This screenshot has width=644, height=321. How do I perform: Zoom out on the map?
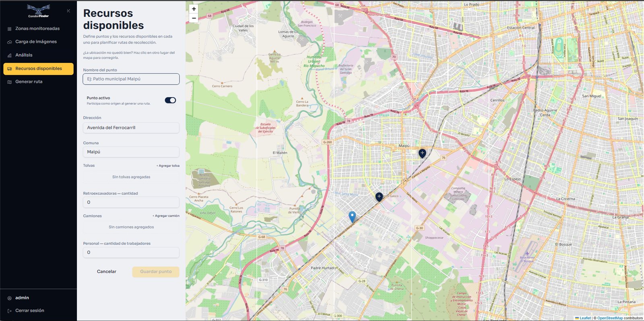(194, 18)
